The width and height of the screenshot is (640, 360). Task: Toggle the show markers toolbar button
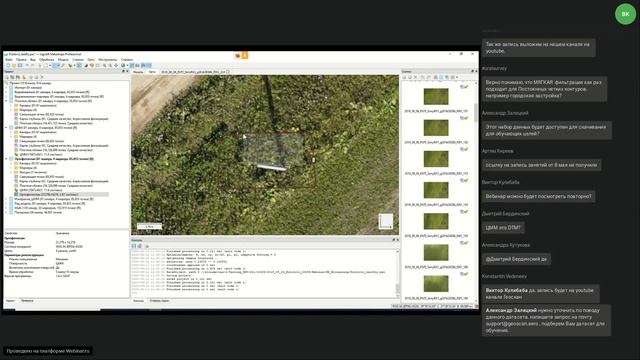click(x=143, y=65)
